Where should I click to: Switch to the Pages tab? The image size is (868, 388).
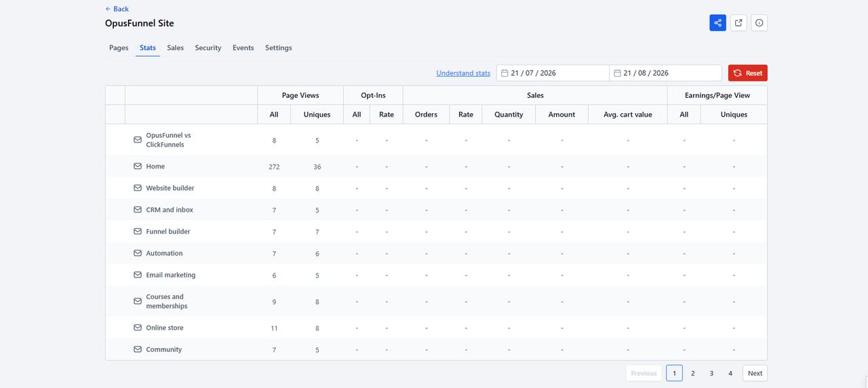click(119, 47)
